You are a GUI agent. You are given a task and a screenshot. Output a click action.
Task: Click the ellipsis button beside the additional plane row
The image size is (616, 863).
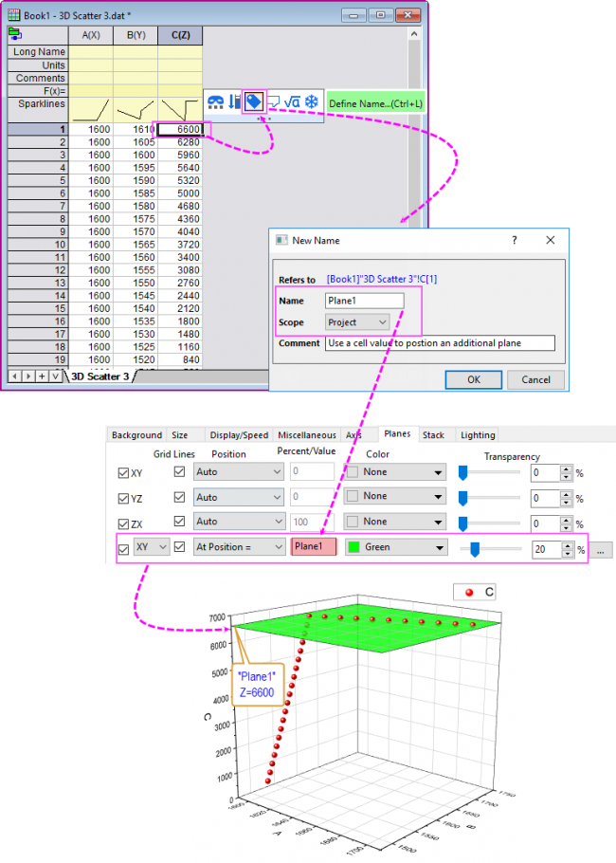[600, 550]
